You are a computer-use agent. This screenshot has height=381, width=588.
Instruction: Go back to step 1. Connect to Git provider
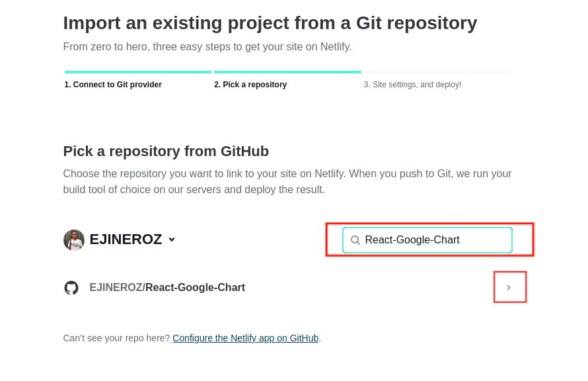(113, 85)
